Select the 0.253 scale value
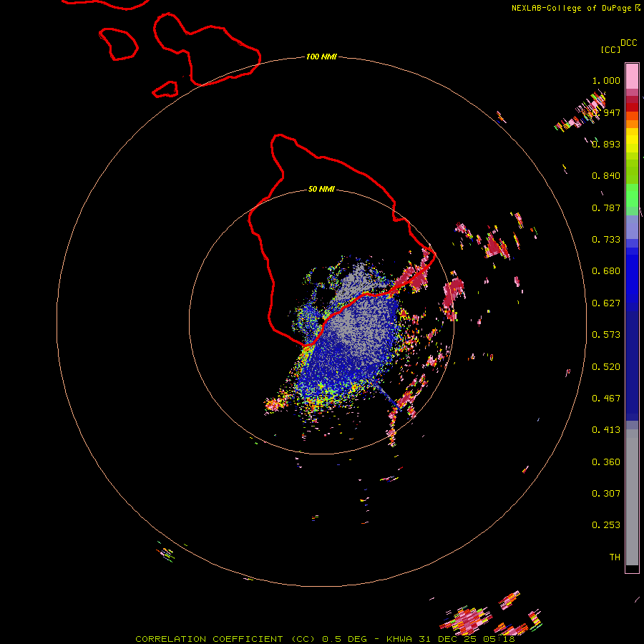Viewport: 644px width, 644px height. pos(606,525)
